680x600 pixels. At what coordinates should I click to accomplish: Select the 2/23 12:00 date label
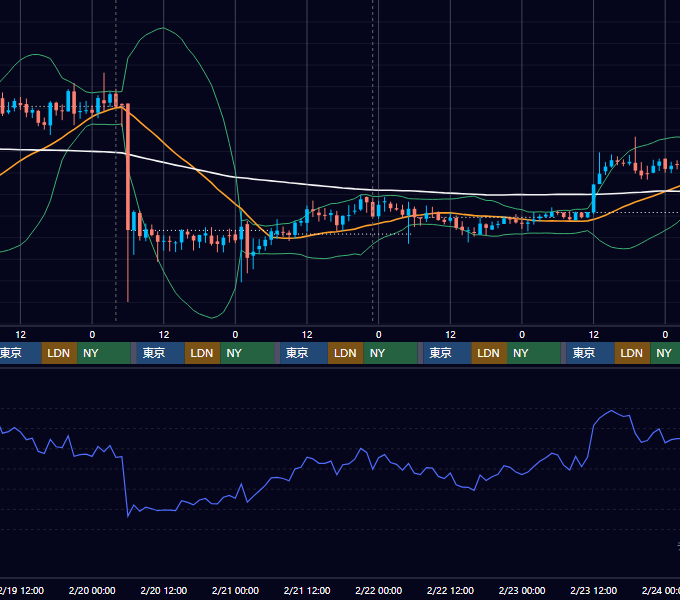tap(593, 590)
